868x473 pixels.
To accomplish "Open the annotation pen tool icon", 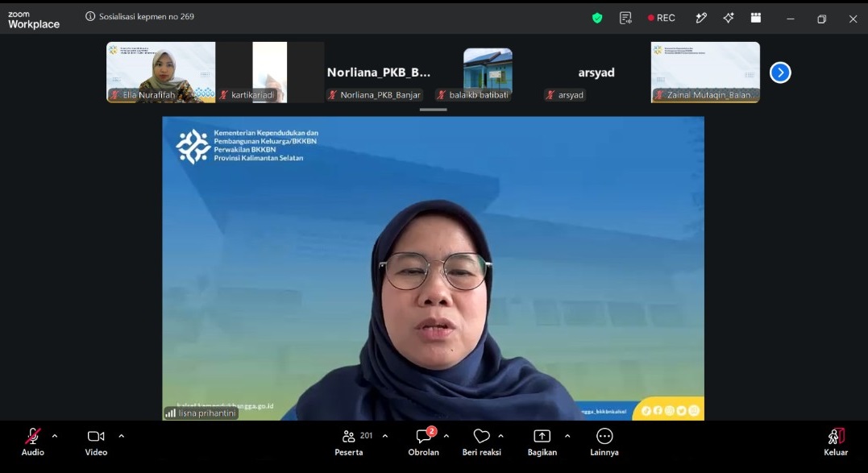I will [x=701, y=19].
